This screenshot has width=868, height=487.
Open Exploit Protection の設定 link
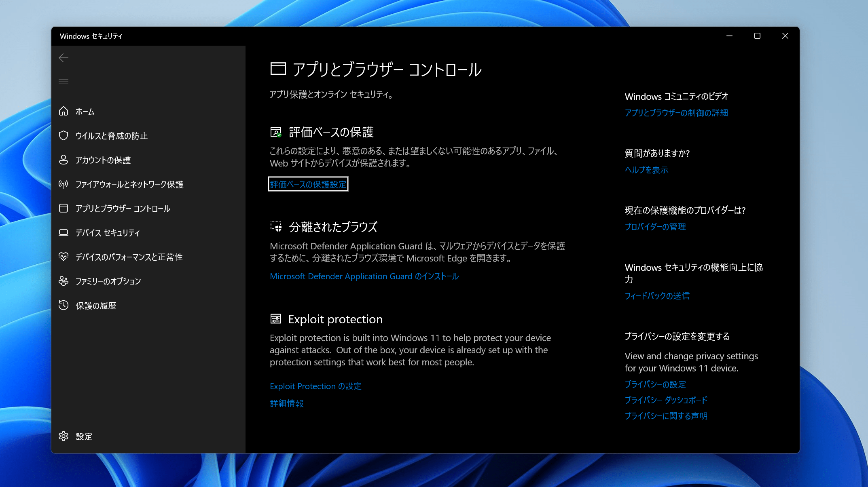click(x=316, y=386)
